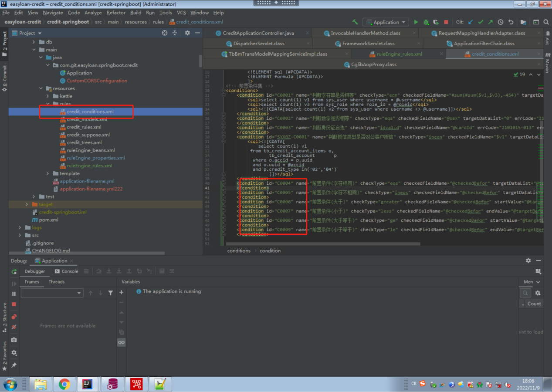
Task: Toggle the glasses watches-view button
Action: click(121, 343)
